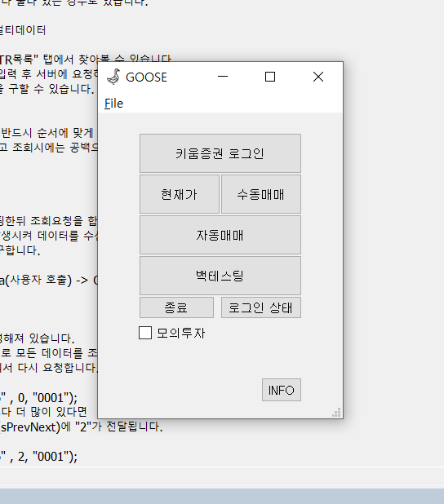
Task: Click the GOOSE goose icon in title bar
Action: [113, 77]
